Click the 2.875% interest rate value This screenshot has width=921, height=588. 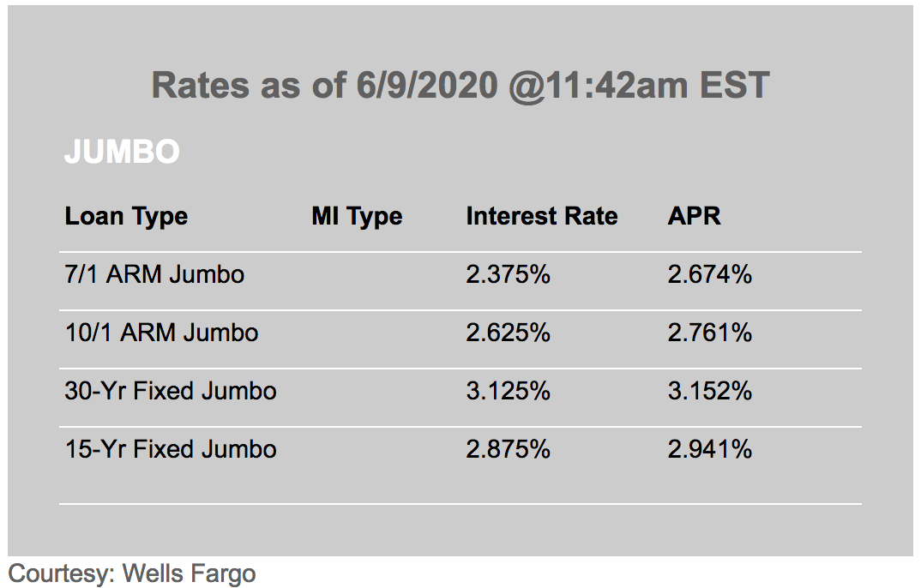click(508, 449)
